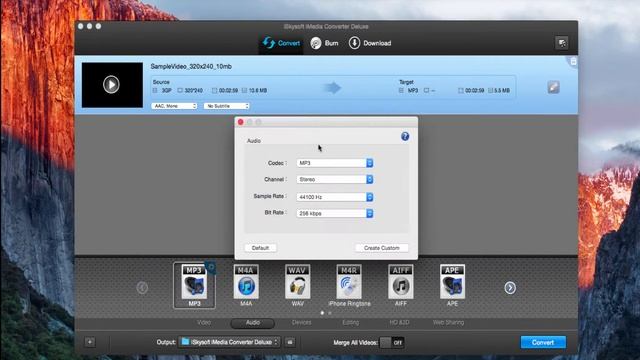Screen dimensions: 640x360
Task: Click the target MP3 format label
Action: click(x=413, y=90)
